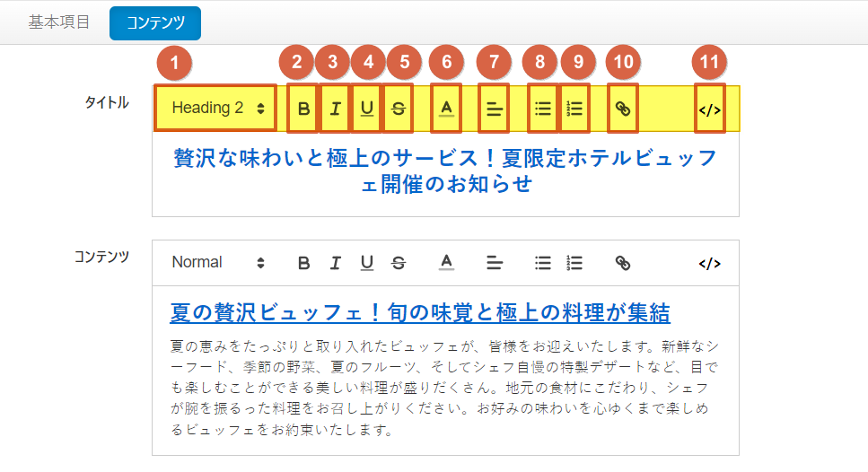Toggle bold in the title editor toolbar
Viewport: 868px width, 472px height.
303,109
